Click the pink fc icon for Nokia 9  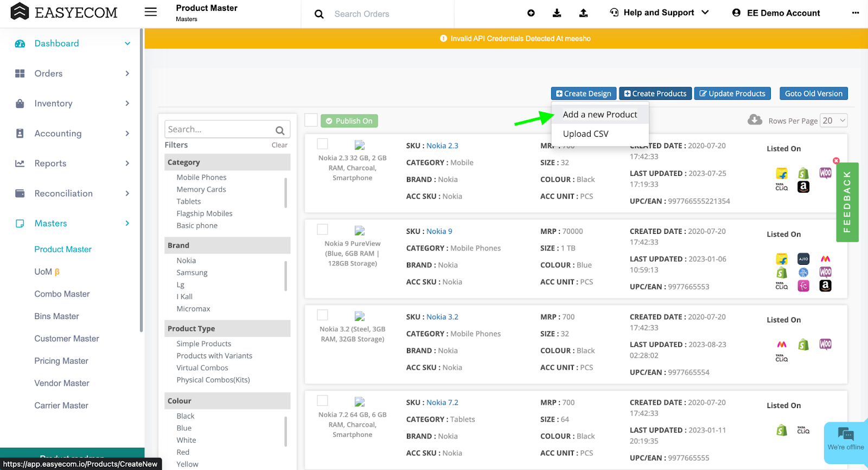(x=803, y=286)
